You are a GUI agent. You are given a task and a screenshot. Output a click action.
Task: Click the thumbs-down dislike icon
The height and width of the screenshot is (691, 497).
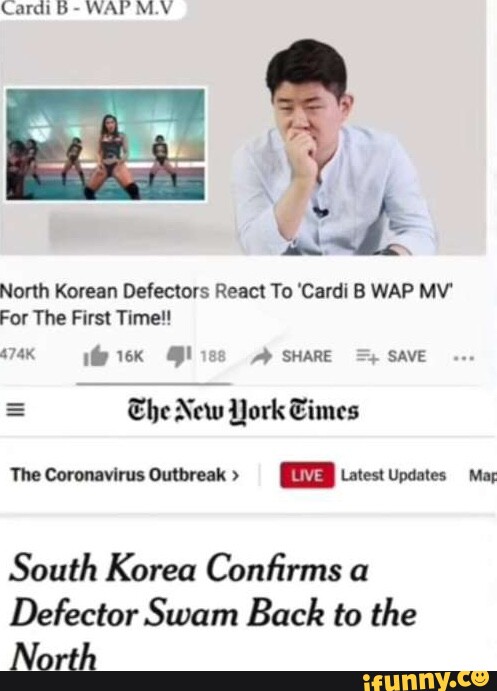178,356
